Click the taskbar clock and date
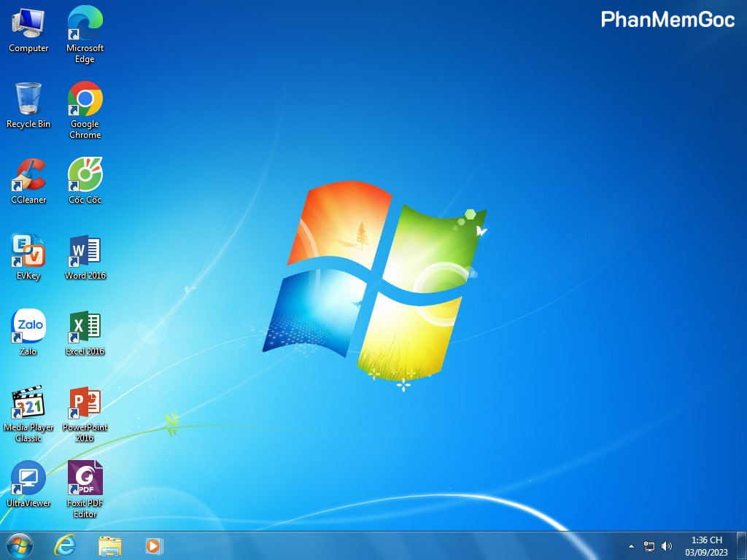The width and height of the screenshot is (747, 560). tap(706, 546)
